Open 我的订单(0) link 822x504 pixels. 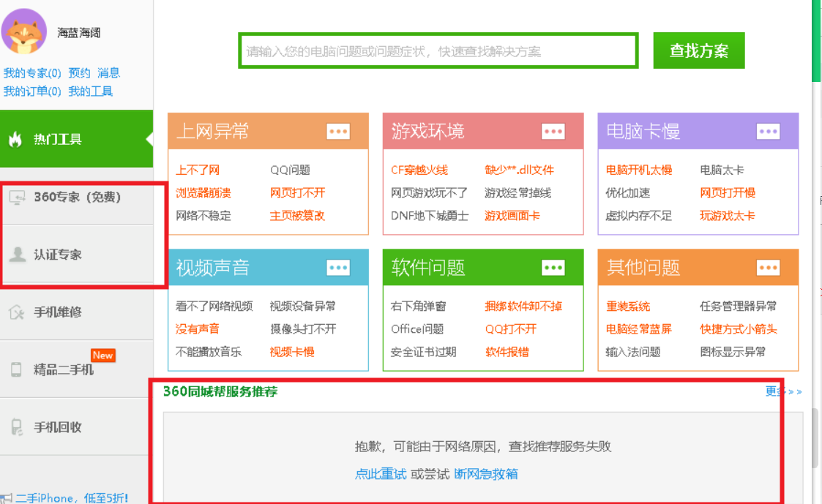pos(32,91)
